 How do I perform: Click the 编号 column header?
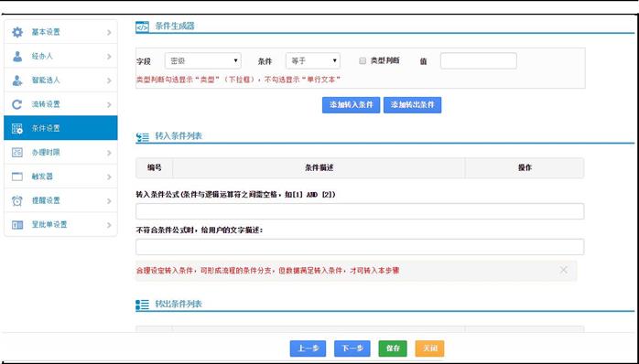click(x=155, y=167)
